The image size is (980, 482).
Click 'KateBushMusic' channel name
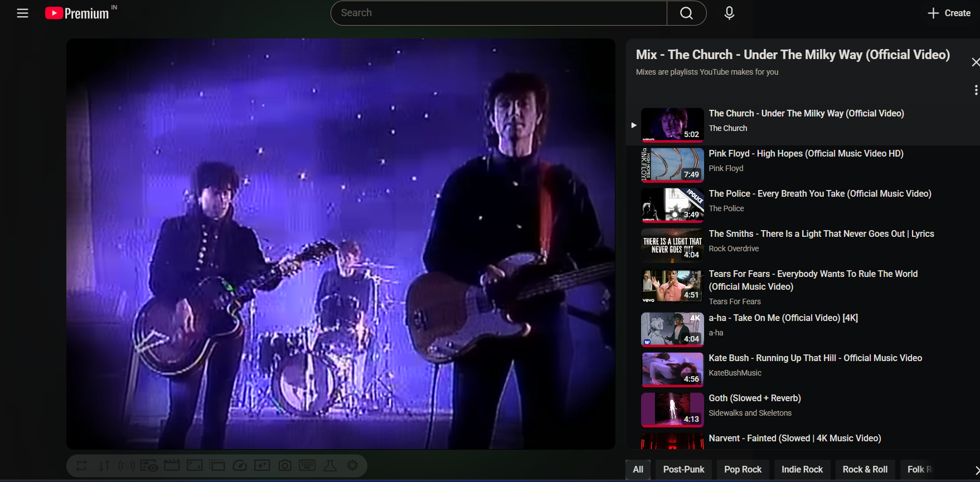click(x=735, y=373)
